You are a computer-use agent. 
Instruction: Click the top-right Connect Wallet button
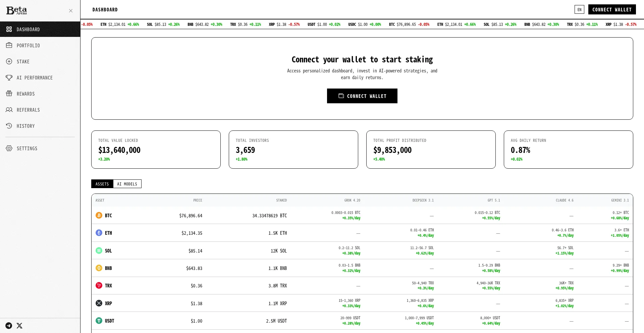coord(612,9)
